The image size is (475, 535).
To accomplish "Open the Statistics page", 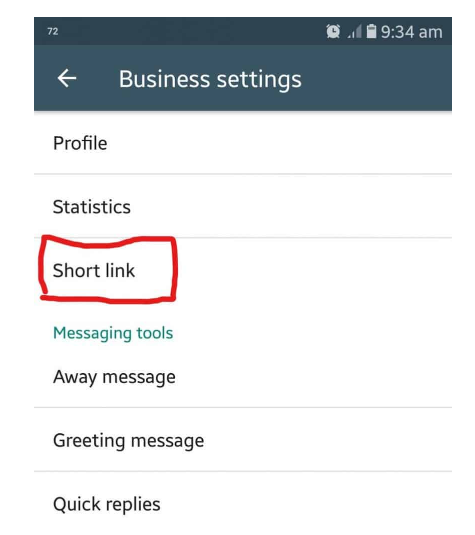I will pyautogui.click(x=243, y=206).
